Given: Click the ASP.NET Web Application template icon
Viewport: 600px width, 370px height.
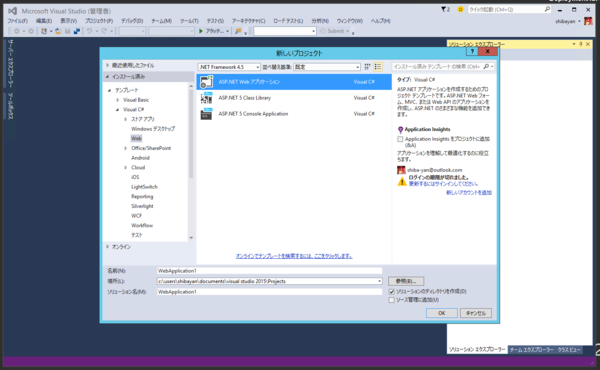Looking at the screenshot, I should [207, 82].
